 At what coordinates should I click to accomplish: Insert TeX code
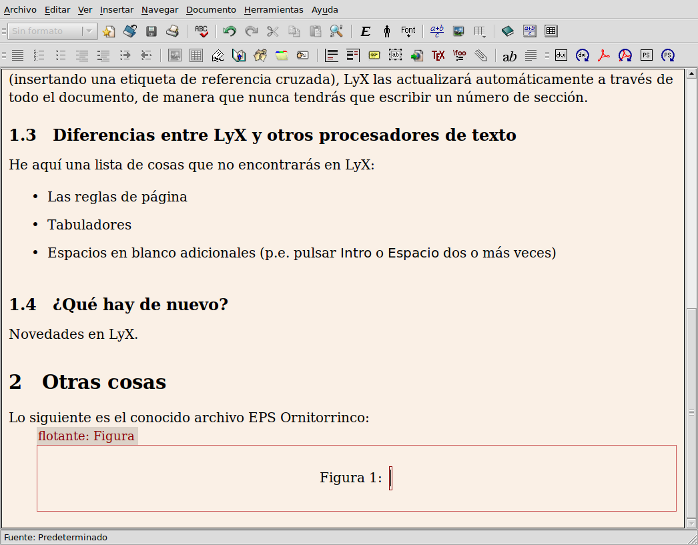[438, 56]
